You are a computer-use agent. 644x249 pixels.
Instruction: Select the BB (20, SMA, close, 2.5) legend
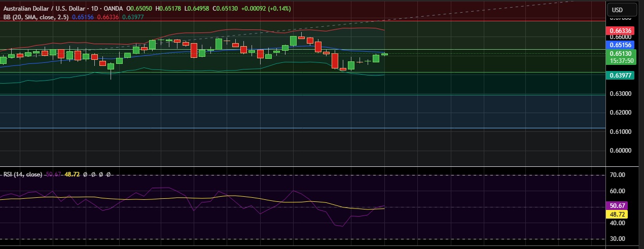[x=34, y=16]
